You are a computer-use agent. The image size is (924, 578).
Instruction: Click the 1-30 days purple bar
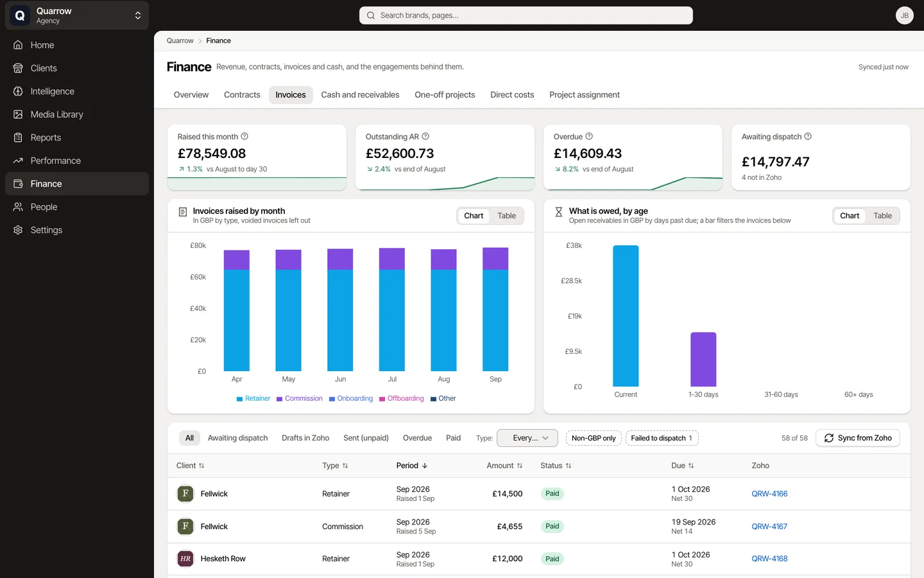pyautogui.click(x=703, y=360)
